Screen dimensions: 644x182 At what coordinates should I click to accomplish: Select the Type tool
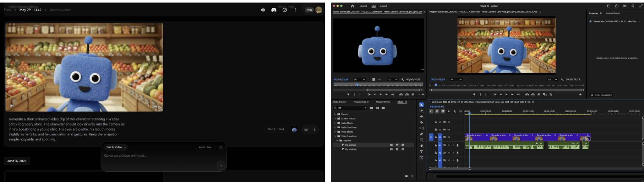(421, 152)
